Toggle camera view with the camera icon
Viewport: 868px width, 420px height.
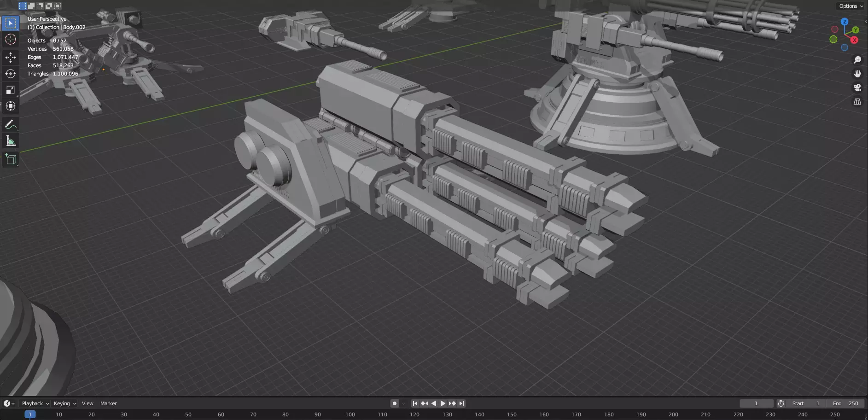click(x=857, y=87)
